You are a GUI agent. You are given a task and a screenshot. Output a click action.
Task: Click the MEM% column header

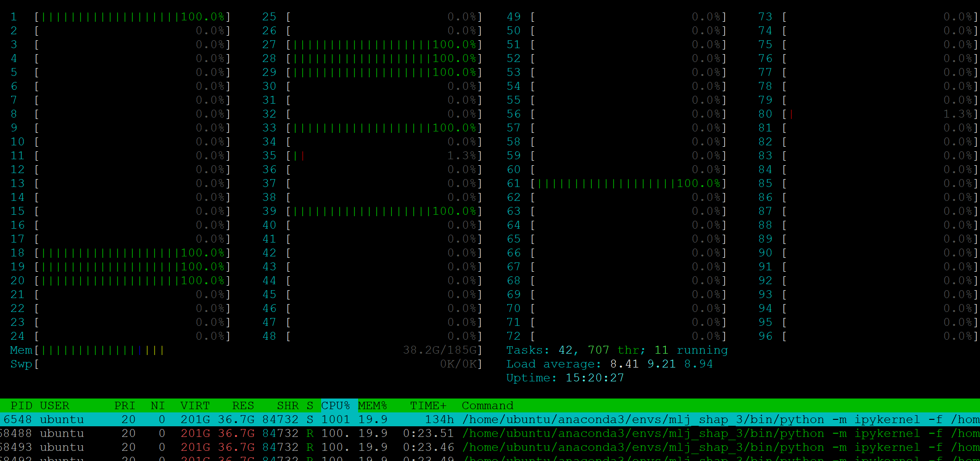373,405
